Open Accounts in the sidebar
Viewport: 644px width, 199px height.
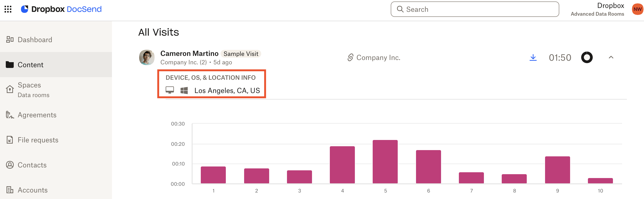click(33, 190)
